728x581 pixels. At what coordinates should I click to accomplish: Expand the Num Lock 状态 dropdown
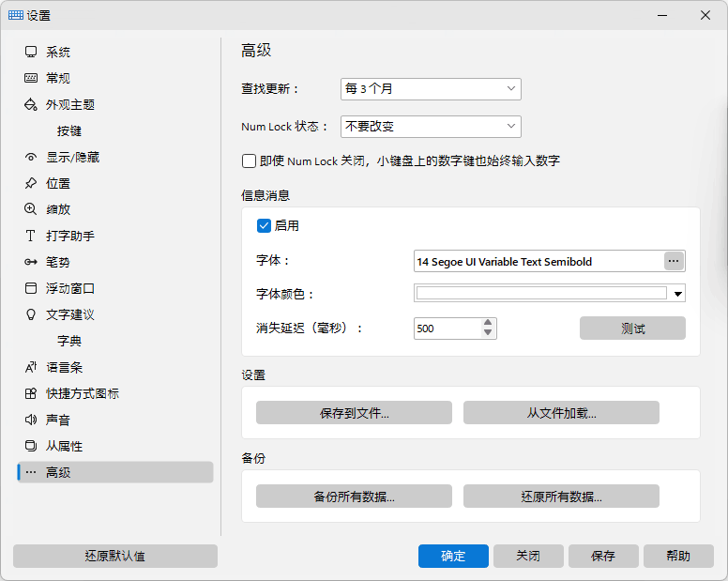pyautogui.click(x=431, y=127)
